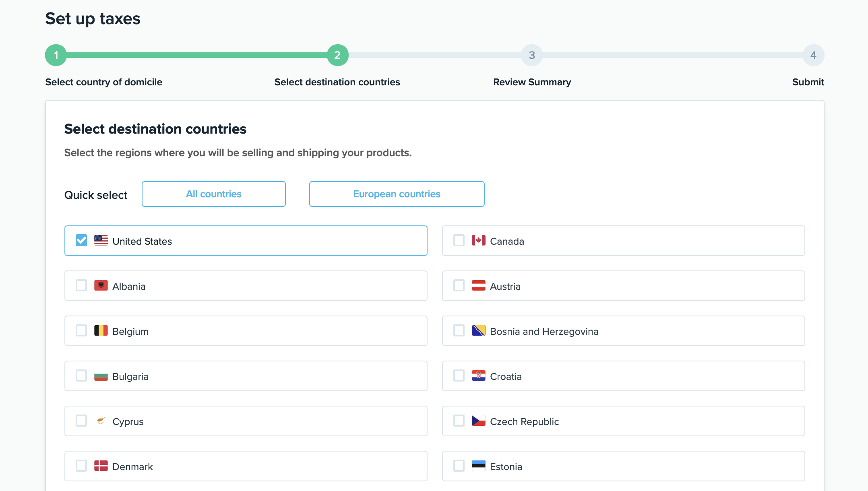Click the United States flag icon
Viewport: 868px width, 491px height.
pos(101,241)
